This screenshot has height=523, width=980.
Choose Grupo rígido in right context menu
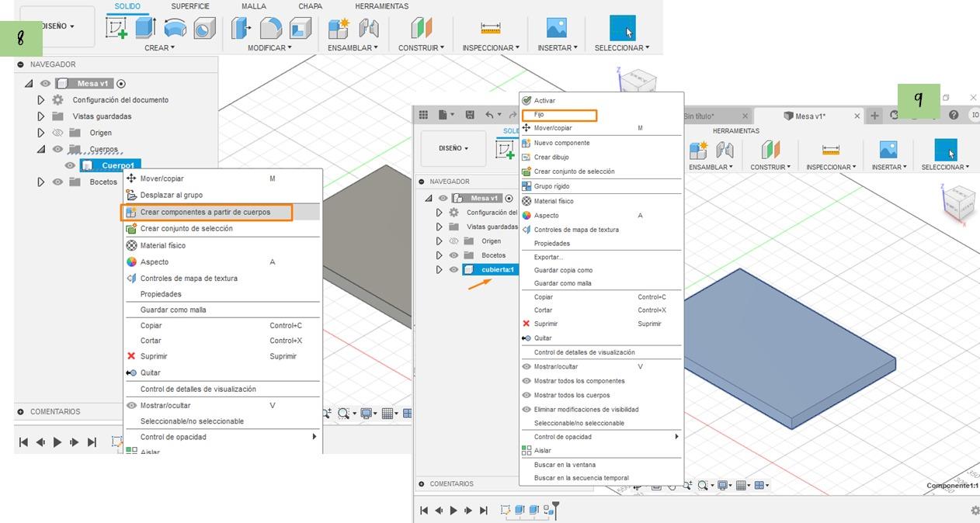(551, 186)
